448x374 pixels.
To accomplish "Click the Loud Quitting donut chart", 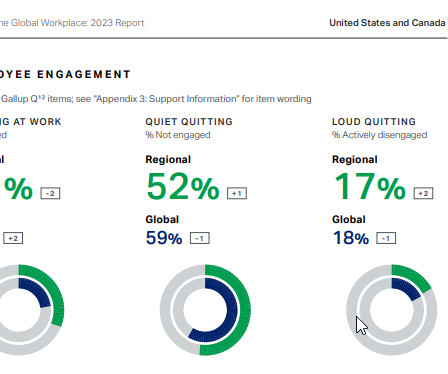I will click(x=392, y=310).
